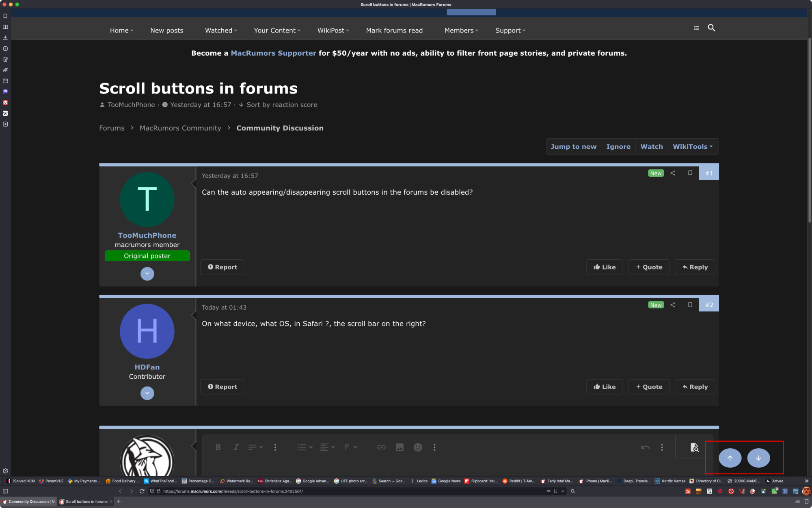Toggle bold formatting in reply editor
Screen dimensions: 812x508
(218, 447)
